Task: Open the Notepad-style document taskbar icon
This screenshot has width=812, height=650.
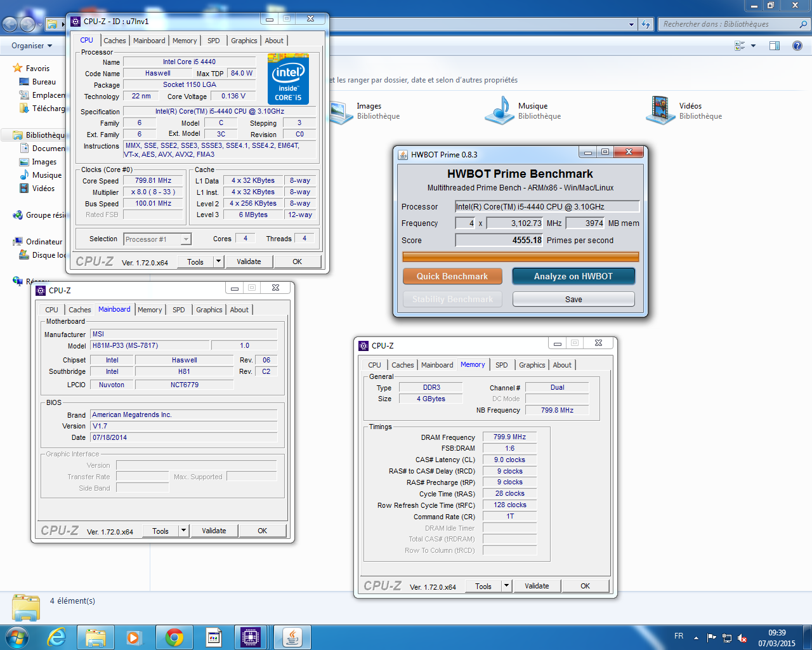Action: pyautogui.click(x=214, y=637)
